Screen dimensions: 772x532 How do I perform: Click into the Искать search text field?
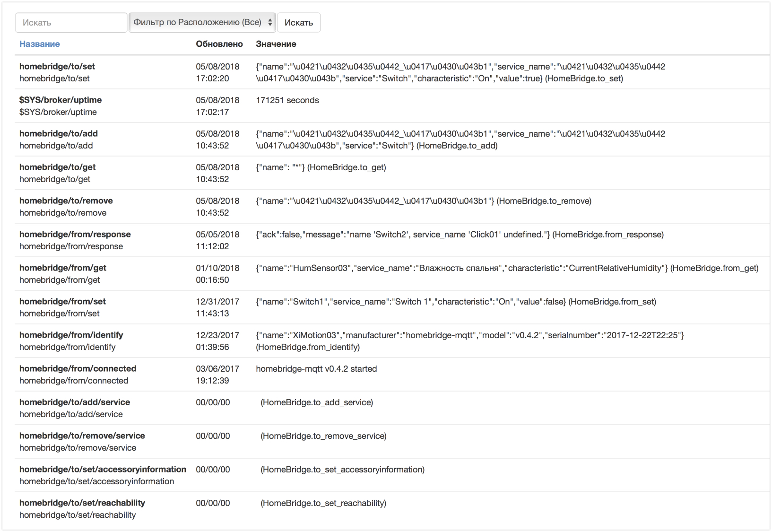[71, 22]
